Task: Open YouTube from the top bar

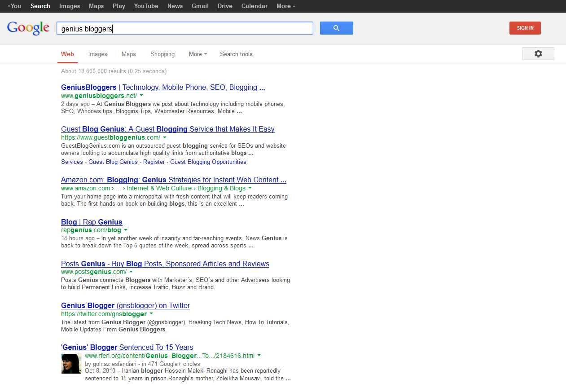Action: pyautogui.click(x=146, y=6)
